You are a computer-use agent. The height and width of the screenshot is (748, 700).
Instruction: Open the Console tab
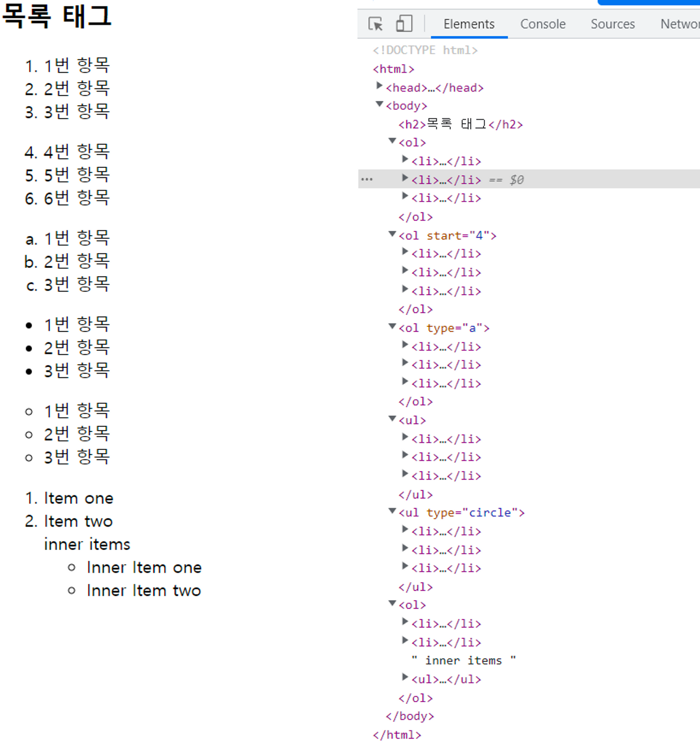542,24
